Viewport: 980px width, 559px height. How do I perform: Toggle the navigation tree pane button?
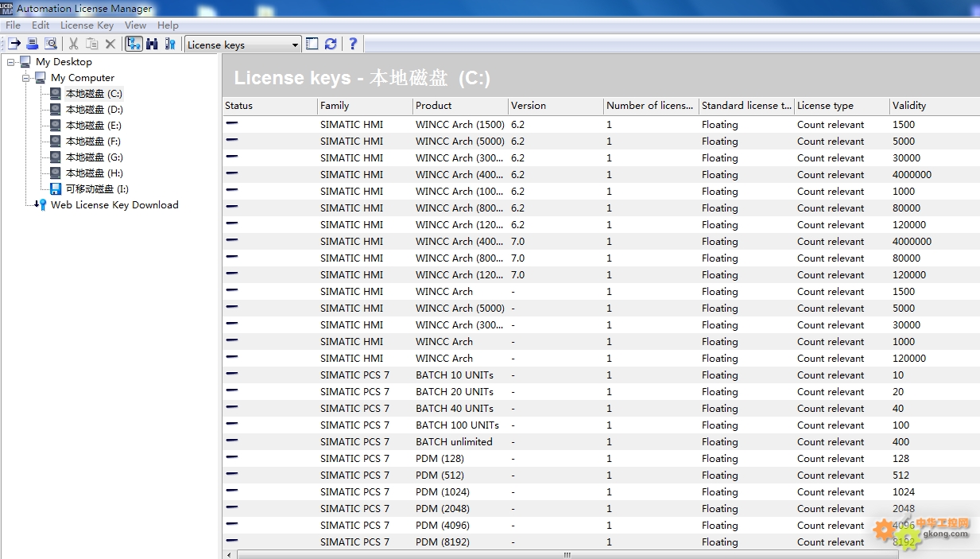(x=134, y=45)
